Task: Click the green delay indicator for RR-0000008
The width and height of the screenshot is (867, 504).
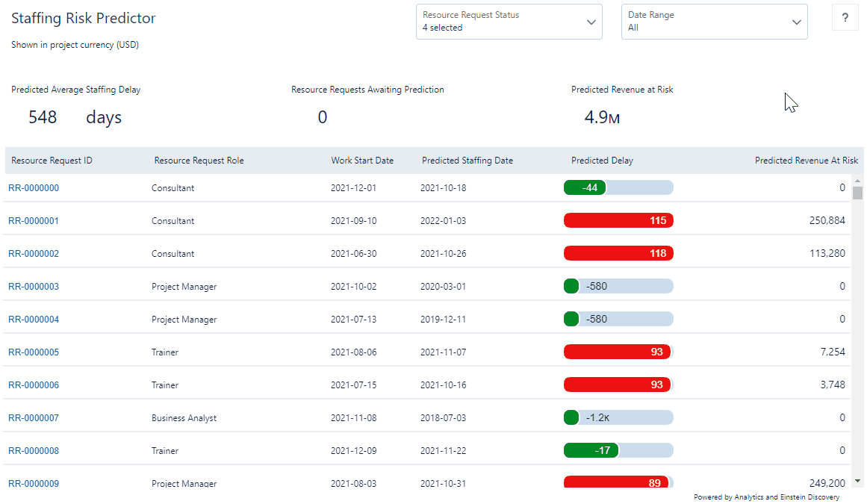Action: coord(591,450)
